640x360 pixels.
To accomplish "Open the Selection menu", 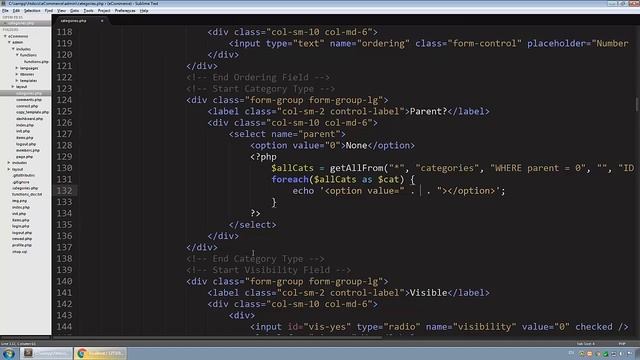I will 32,11.
